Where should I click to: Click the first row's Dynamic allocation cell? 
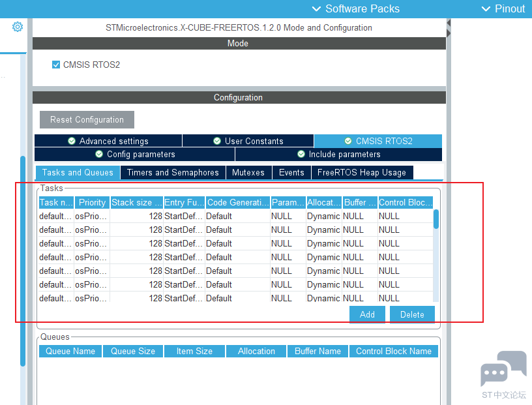coord(323,216)
